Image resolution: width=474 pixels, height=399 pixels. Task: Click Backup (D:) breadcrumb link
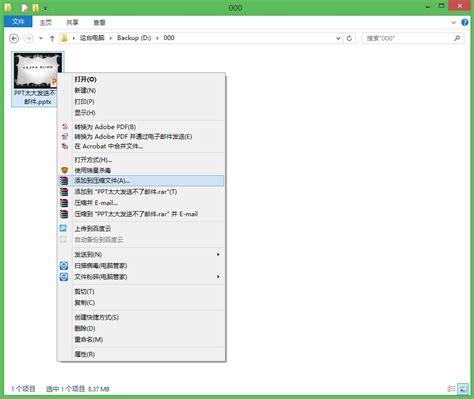(x=134, y=38)
